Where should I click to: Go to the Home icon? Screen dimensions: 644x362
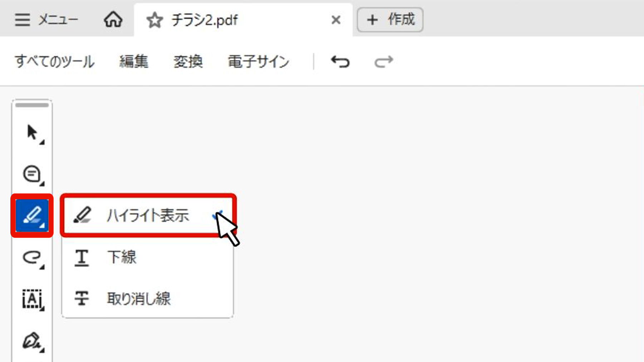(113, 20)
